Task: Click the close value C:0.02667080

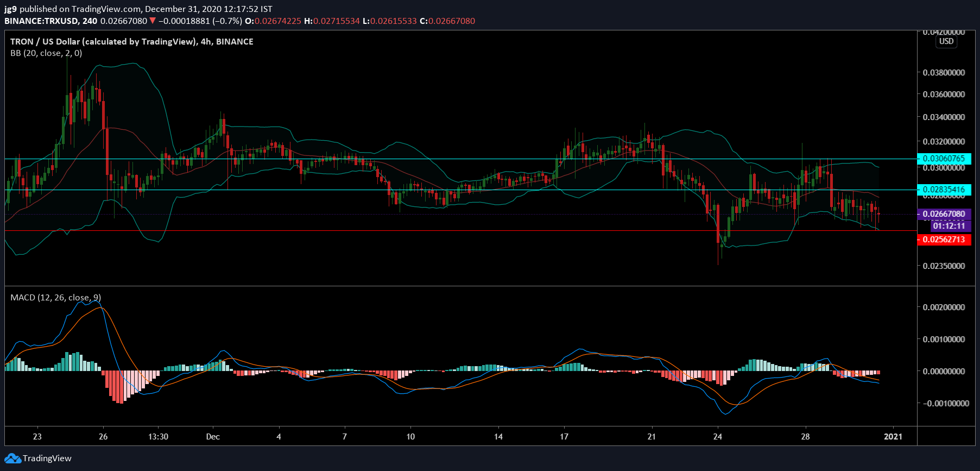Action: point(447,21)
